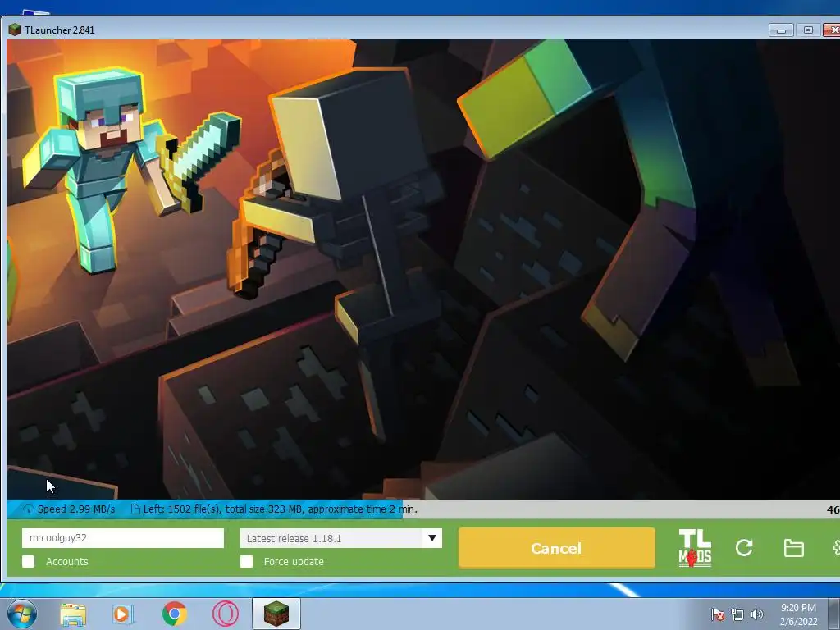
Task: Focus the username field 'mrcoolguy32'
Action: [x=123, y=538]
